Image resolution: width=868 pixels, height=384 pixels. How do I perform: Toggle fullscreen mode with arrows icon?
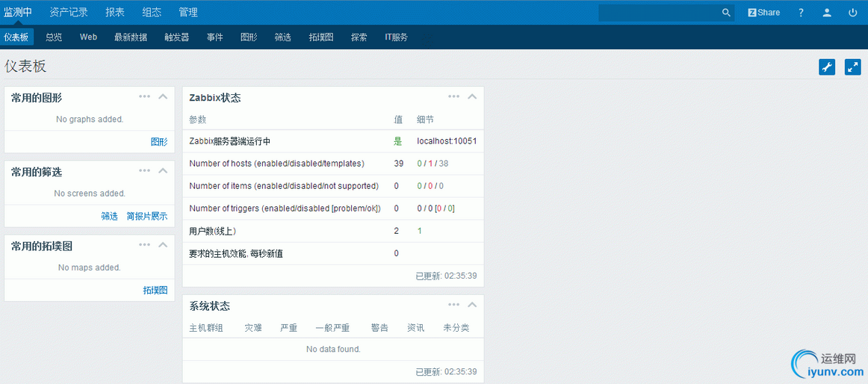(853, 67)
